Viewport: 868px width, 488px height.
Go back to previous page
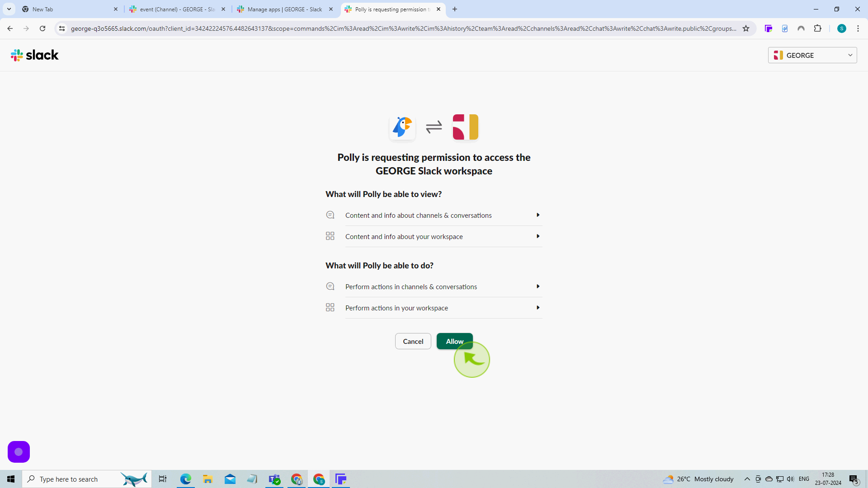pos(10,28)
